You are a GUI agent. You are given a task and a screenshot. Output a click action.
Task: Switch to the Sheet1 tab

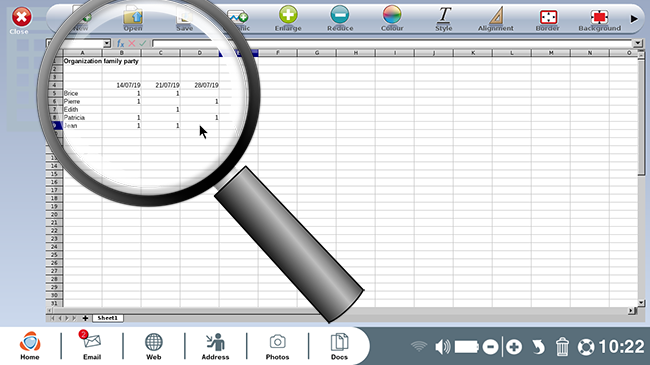pyautogui.click(x=108, y=318)
